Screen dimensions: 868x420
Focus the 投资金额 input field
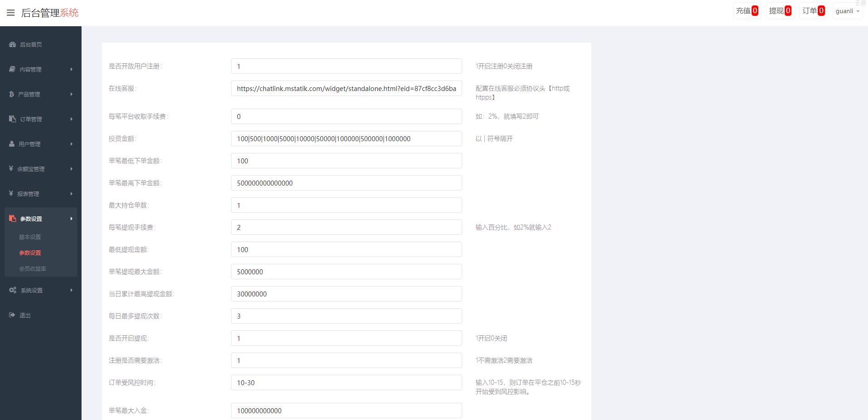point(346,138)
